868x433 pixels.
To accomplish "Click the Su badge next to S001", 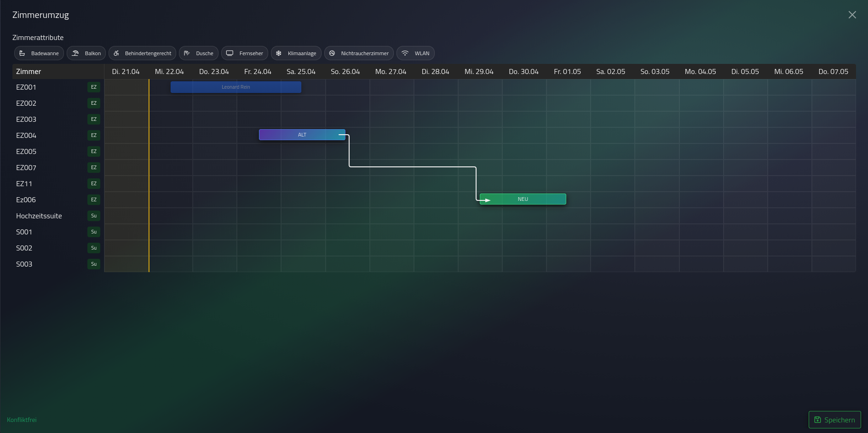I will pyautogui.click(x=94, y=232).
